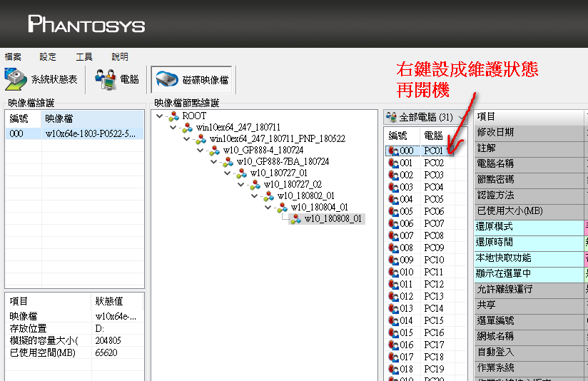
Task: Click the w10_180804_01 node icon
Action: pyautogui.click(x=282, y=208)
